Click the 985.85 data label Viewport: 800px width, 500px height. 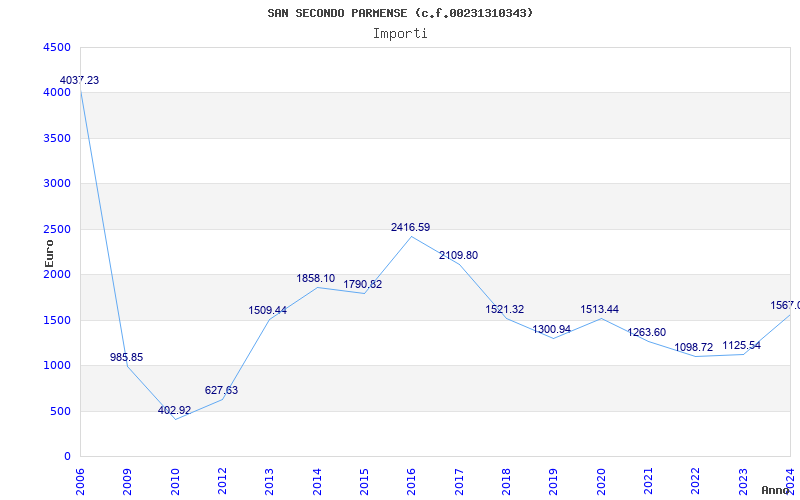pos(127,357)
